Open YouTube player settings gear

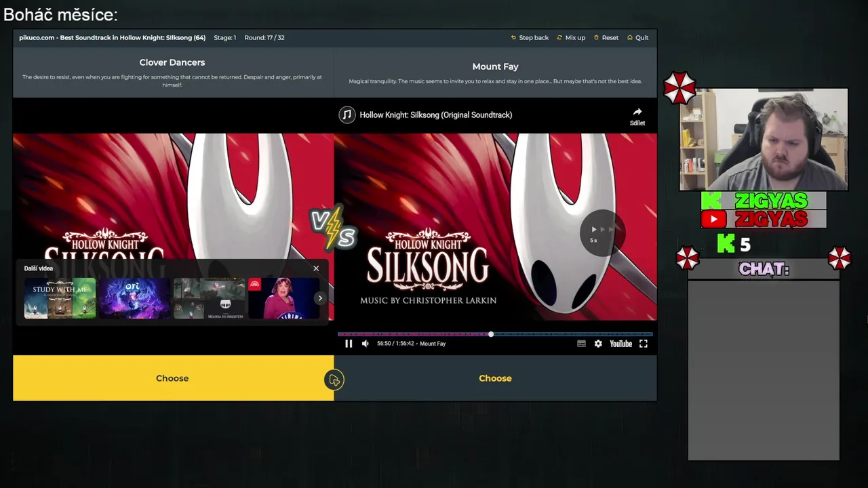coord(598,344)
